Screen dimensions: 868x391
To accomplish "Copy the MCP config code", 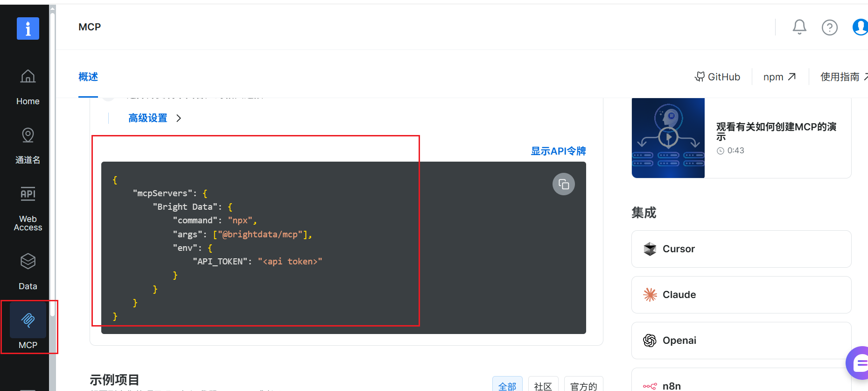I will coord(564,184).
